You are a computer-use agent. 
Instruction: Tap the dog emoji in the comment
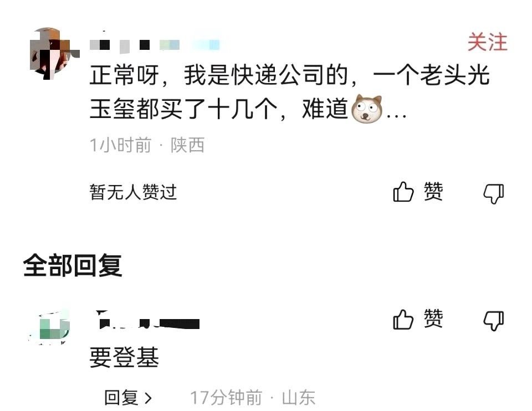pyautogui.click(x=366, y=109)
